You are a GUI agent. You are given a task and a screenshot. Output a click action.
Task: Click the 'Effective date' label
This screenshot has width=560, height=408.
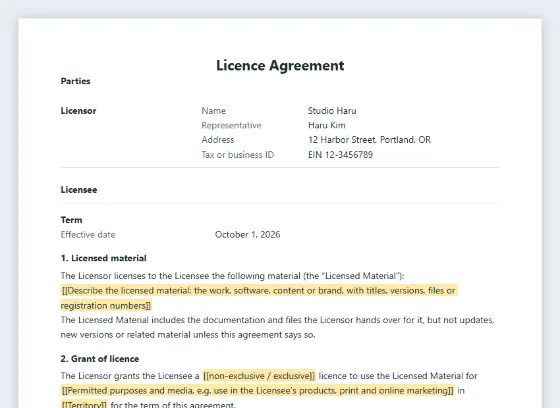point(88,235)
